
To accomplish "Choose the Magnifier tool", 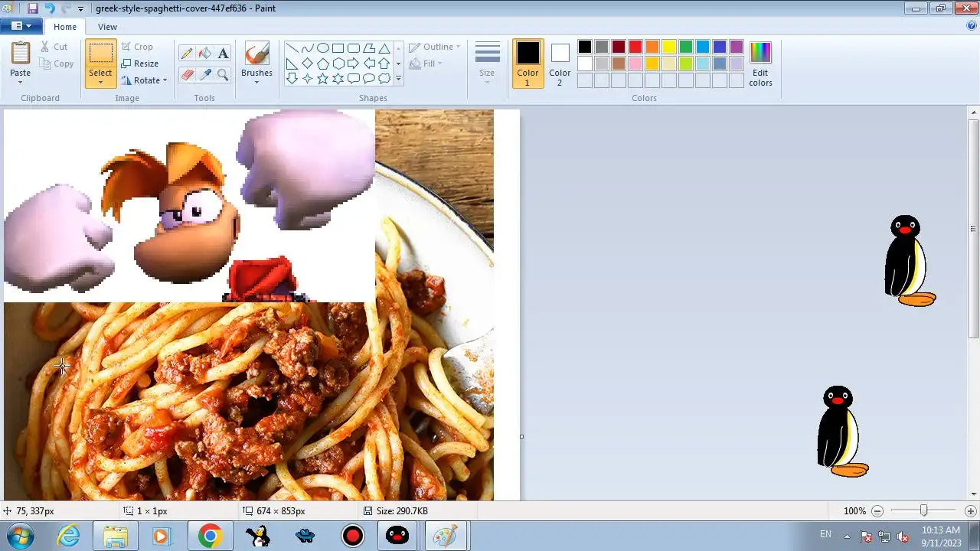I will [x=223, y=74].
